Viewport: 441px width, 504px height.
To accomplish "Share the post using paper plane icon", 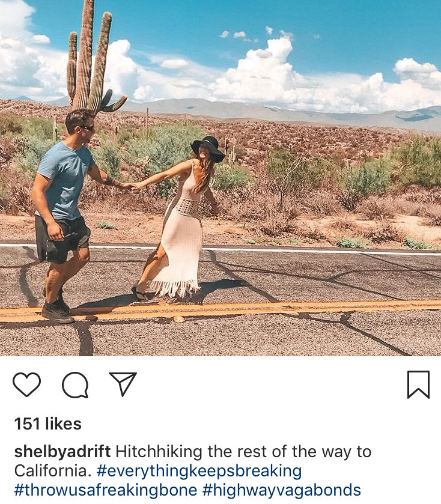I will [x=123, y=384].
